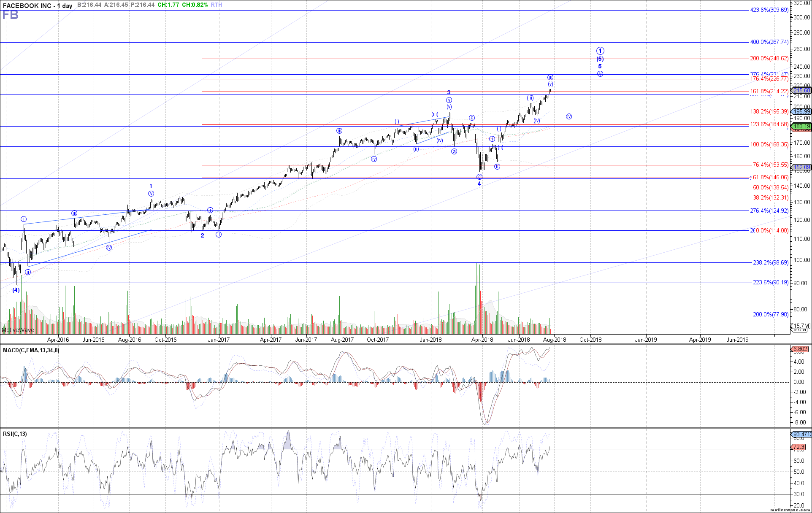The width and height of the screenshot is (812, 513).
Task: Select the 50.0%(138.54) retracement label
Action: pyautogui.click(x=770, y=187)
